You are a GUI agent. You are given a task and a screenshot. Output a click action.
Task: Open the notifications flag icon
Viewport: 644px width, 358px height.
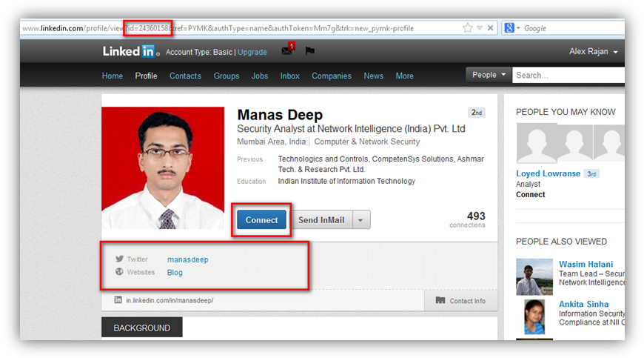(x=309, y=51)
